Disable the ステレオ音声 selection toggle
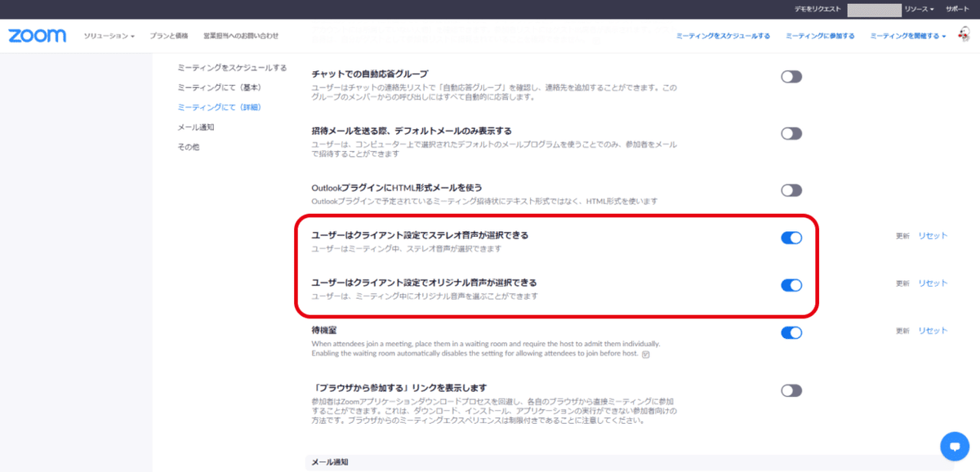 point(790,237)
